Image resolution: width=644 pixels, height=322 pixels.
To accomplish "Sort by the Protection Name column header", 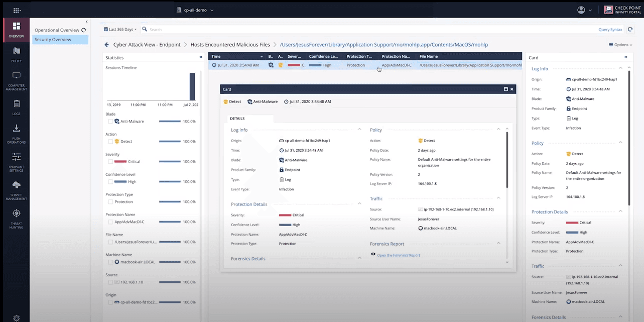I will [396, 57].
